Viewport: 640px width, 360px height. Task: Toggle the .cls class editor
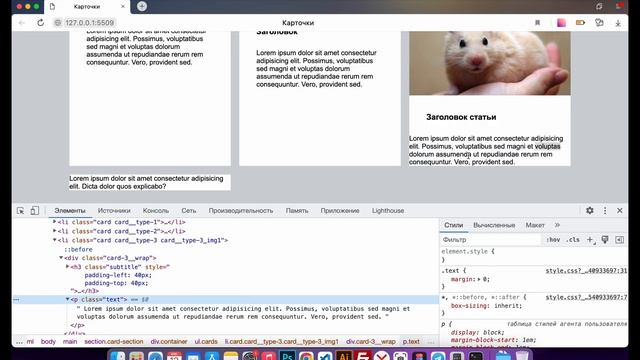click(573, 240)
